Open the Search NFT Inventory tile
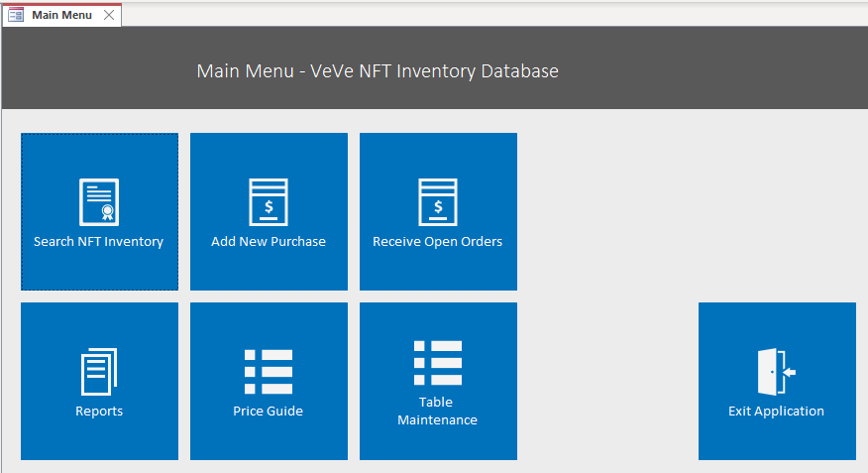 tap(100, 211)
